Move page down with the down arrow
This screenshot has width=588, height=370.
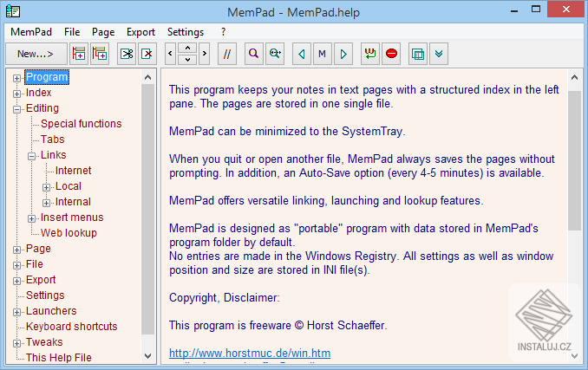click(x=187, y=60)
